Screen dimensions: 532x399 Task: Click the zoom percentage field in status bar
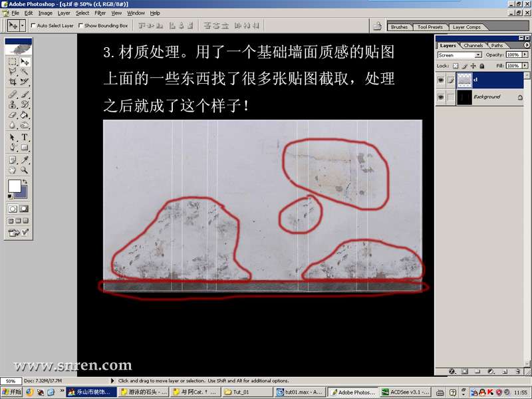(x=11, y=381)
